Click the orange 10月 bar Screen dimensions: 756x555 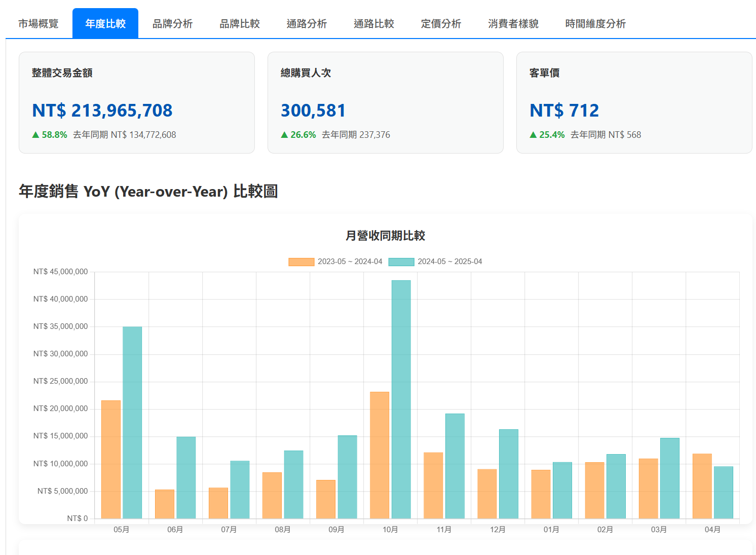(x=380, y=455)
